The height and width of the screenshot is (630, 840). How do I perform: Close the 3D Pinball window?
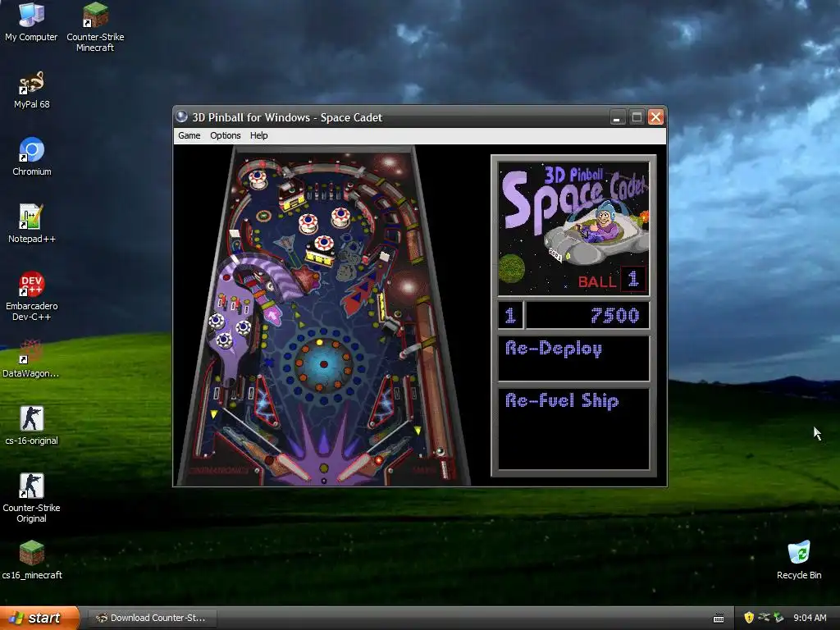point(655,116)
